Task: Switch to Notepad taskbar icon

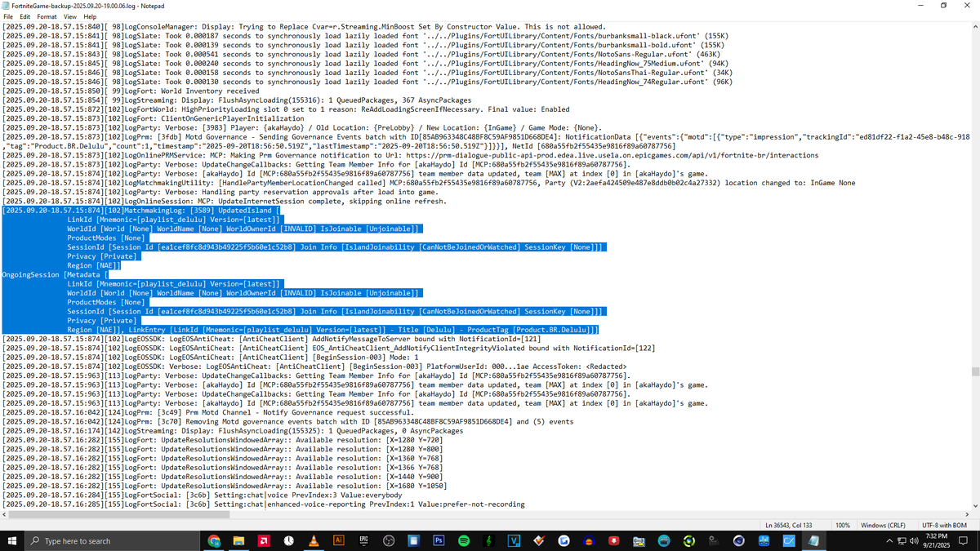Action: tap(813, 540)
